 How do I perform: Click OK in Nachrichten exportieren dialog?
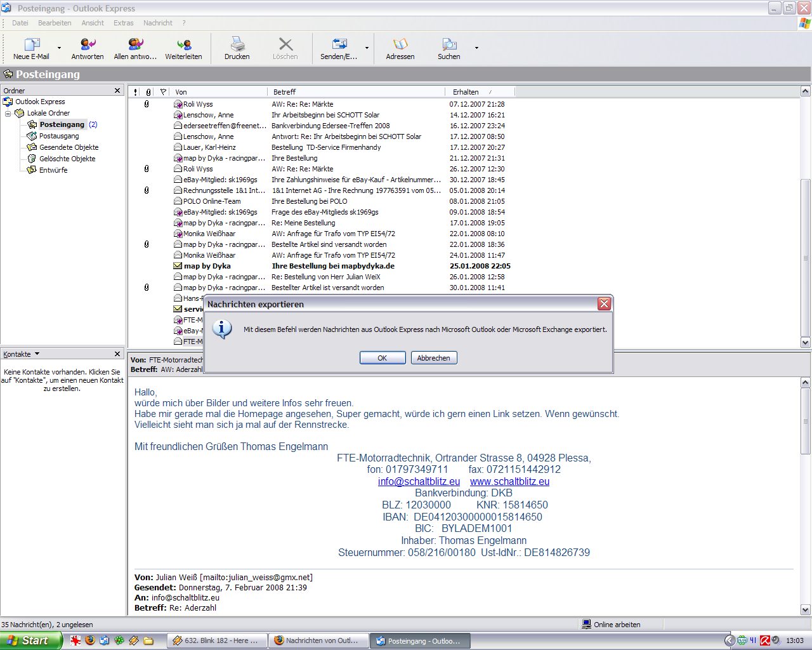point(383,358)
